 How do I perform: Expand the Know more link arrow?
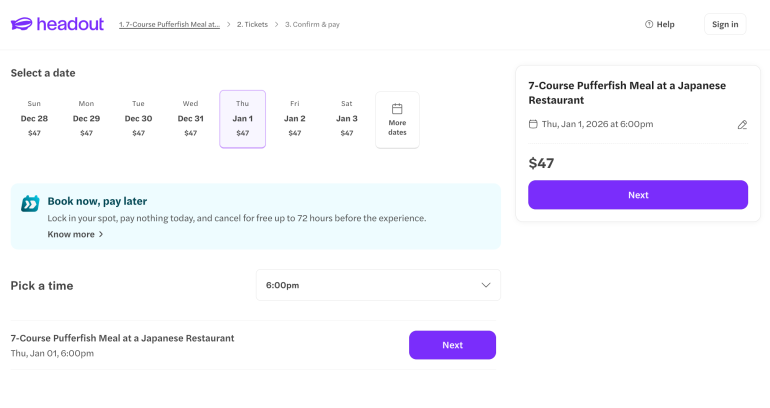coord(101,234)
